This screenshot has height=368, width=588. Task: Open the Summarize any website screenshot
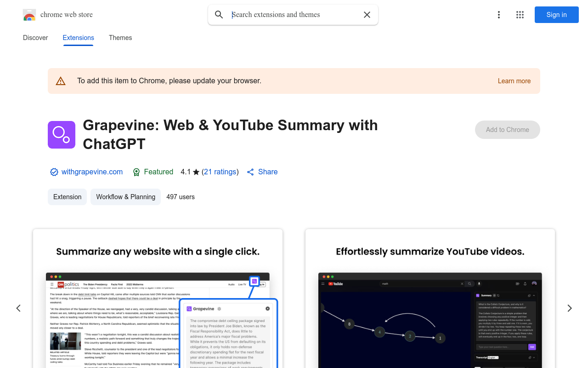[x=158, y=299]
